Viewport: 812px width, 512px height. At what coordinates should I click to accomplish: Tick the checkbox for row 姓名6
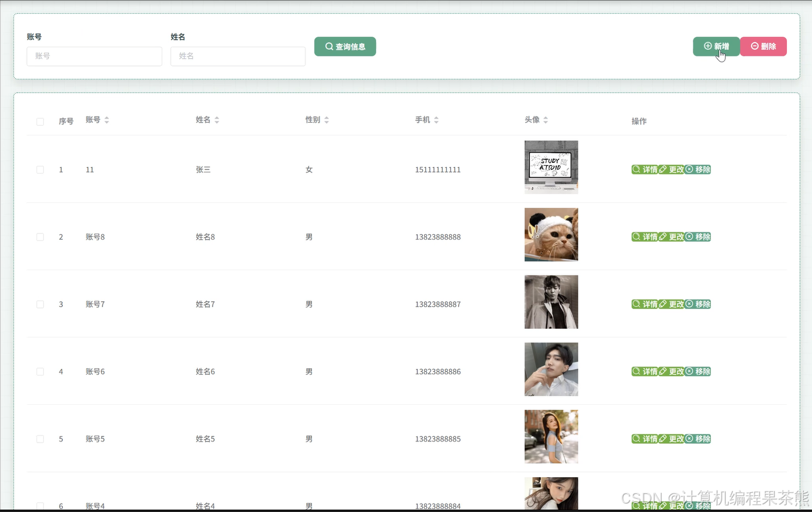click(x=40, y=372)
